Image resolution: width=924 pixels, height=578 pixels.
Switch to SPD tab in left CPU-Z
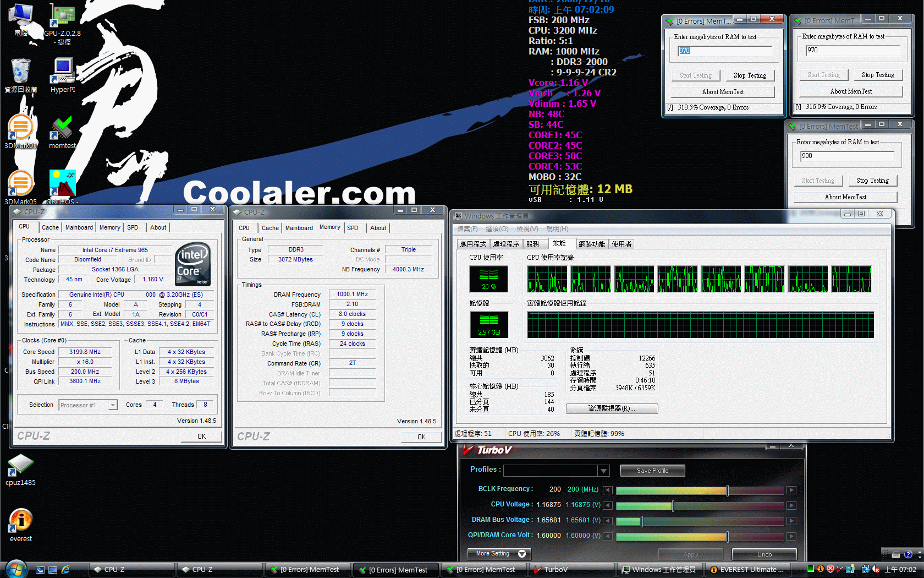pos(133,227)
